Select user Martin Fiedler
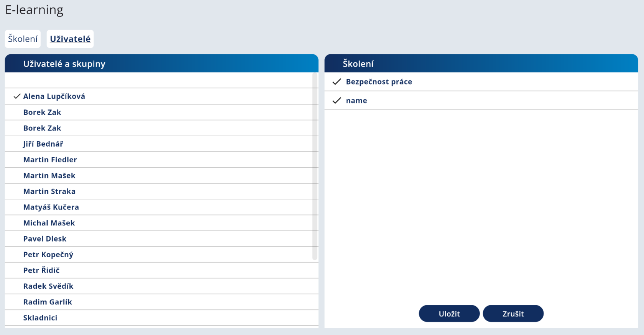Image resolution: width=644 pixels, height=335 pixels. 50,160
